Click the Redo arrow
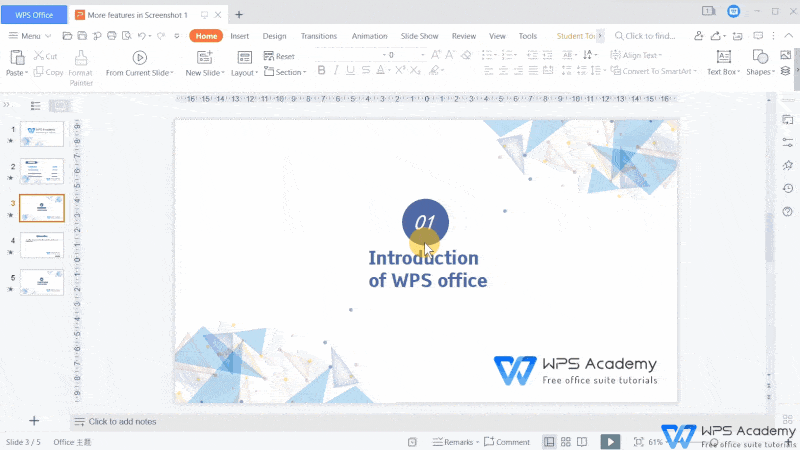Viewport: 800px width, 450px height. 161,36
